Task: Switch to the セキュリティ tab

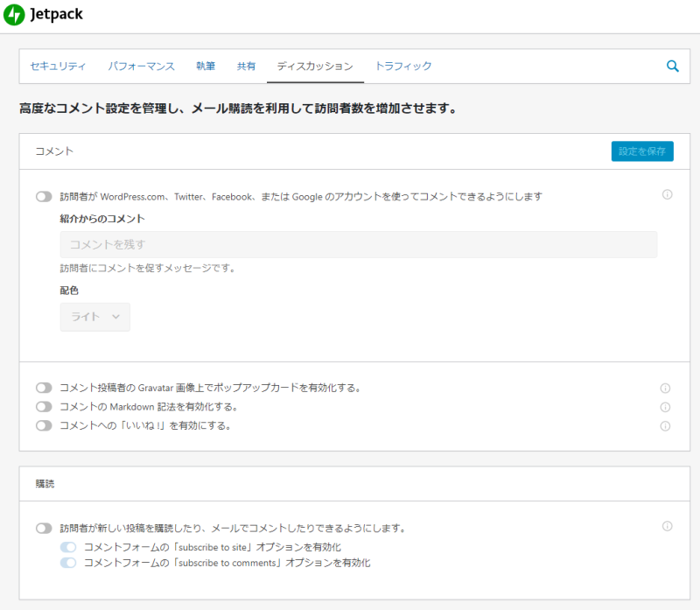Action: [58, 67]
